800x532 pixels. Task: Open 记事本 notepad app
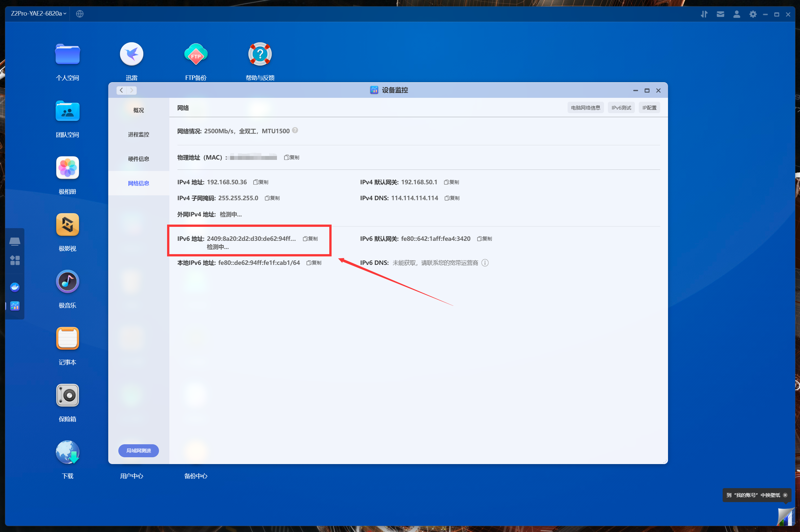pos(68,338)
